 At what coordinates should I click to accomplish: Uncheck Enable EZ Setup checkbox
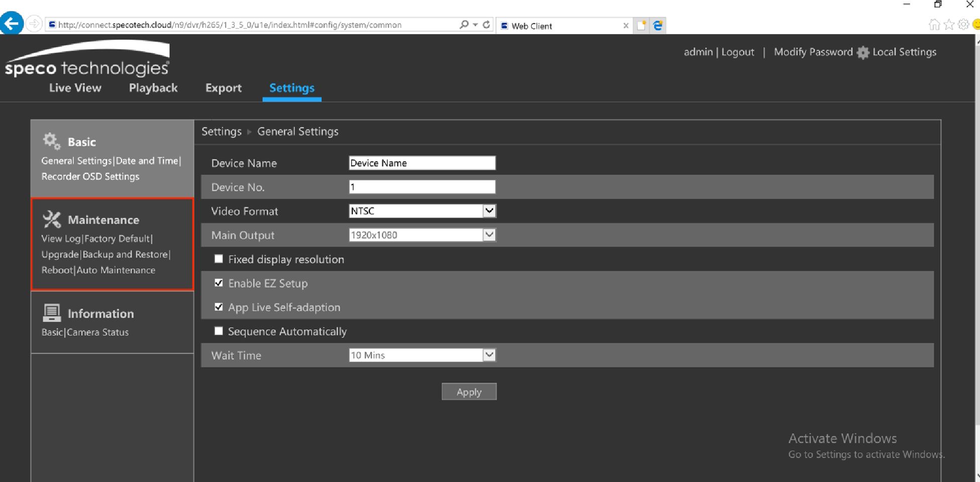pos(219,283)
